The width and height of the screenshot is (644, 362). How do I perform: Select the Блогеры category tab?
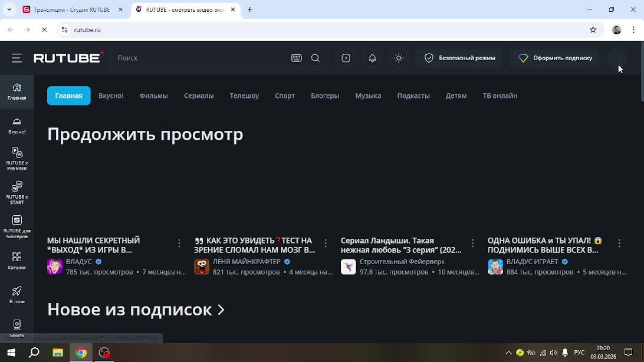(325, 96)
